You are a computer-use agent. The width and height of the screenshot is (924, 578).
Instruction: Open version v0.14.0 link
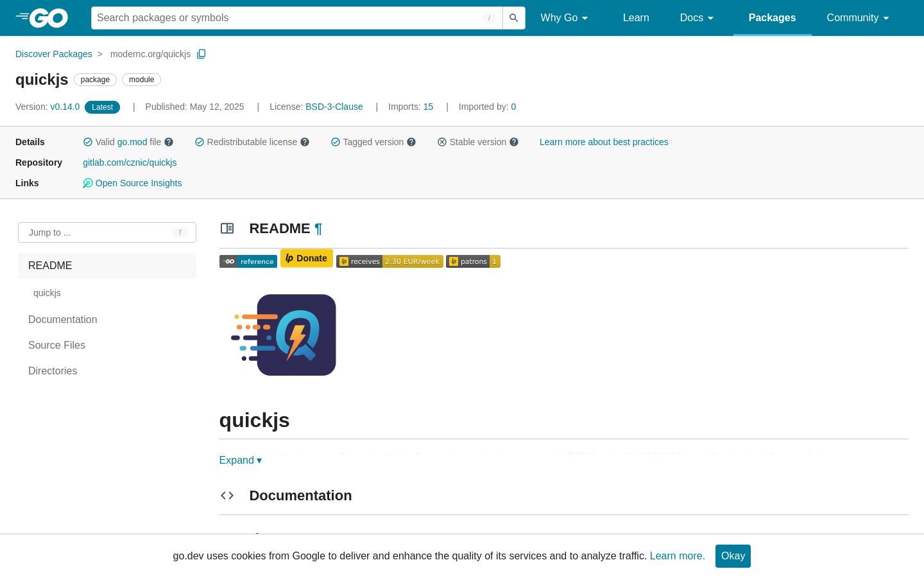point(65,107)
